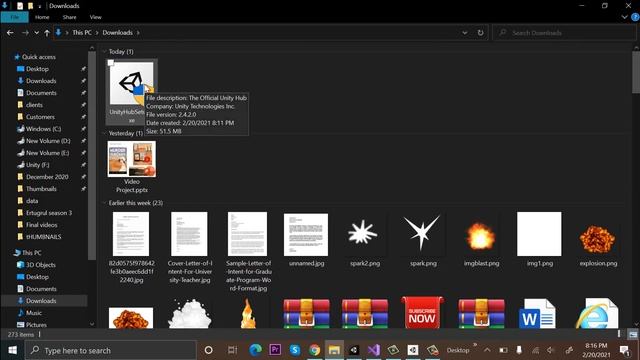Open Cortana from the taskbar
Screen dimensions: 640x360
[208, 350]
